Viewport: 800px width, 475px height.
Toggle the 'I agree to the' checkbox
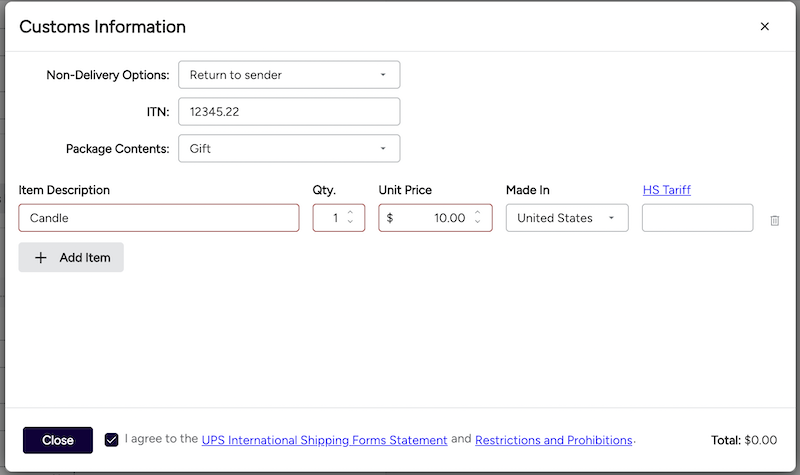[111, 440]
